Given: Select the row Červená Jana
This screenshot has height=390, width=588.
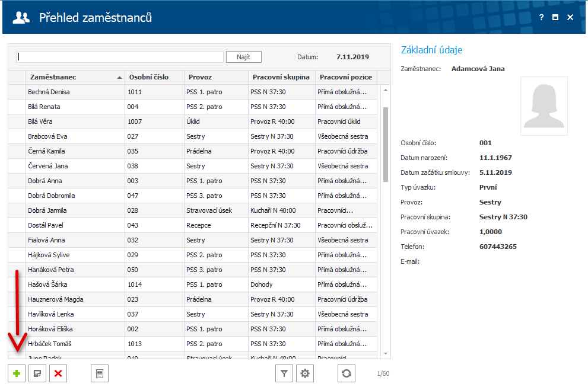Looking at the screenshot, I should (192, 166).
